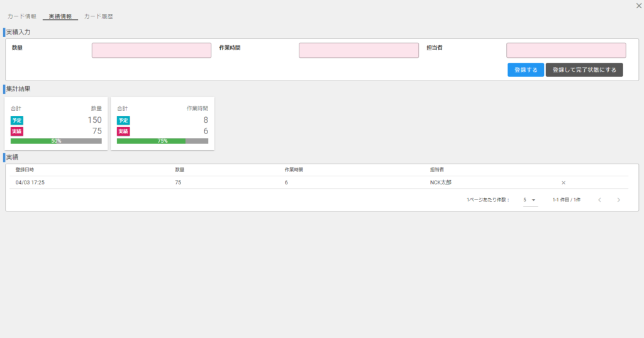This screenshot has width=644, height=338.
Task: Click the 75% work time progress bar
Action: click(162, 141)
